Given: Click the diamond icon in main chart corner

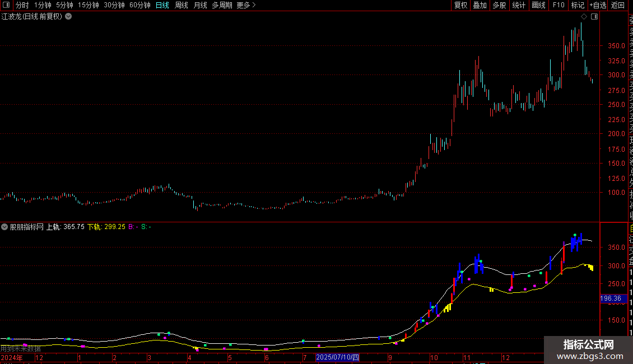Looking at the screenshot, I should [584, 17].
